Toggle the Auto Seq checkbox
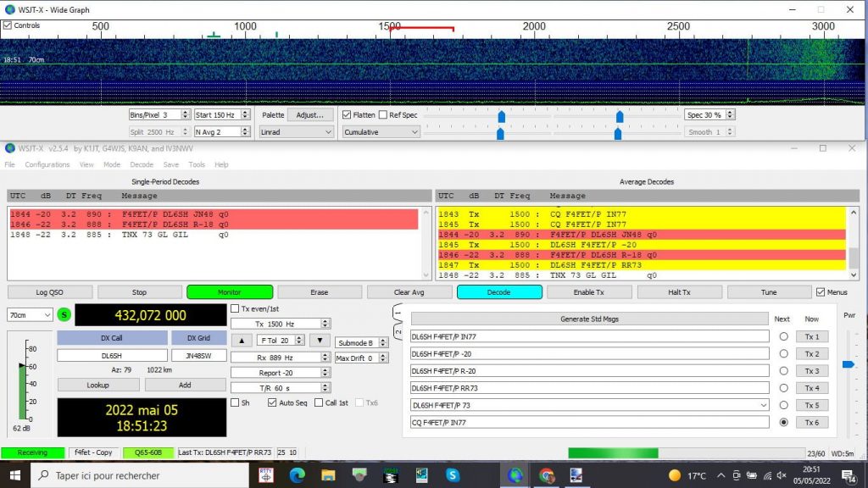The height and width of the screenshot is (488, 868). coord(272,402)
